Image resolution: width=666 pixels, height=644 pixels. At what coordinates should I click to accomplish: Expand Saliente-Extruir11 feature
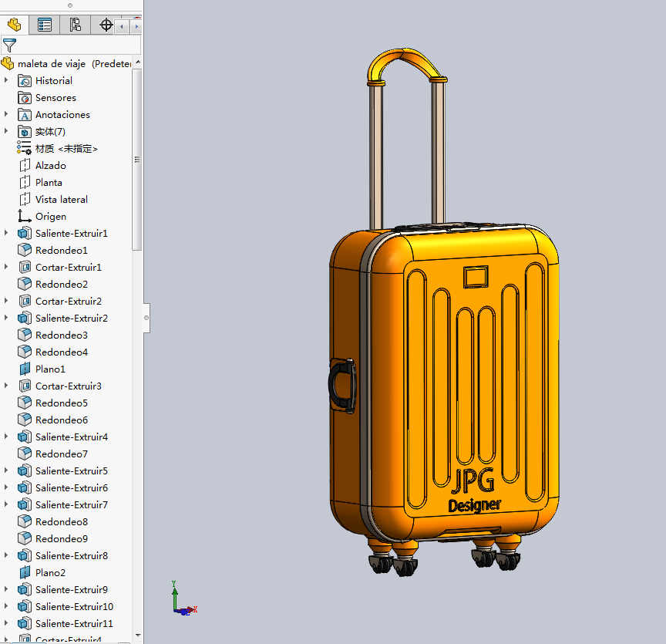point(6,622)
